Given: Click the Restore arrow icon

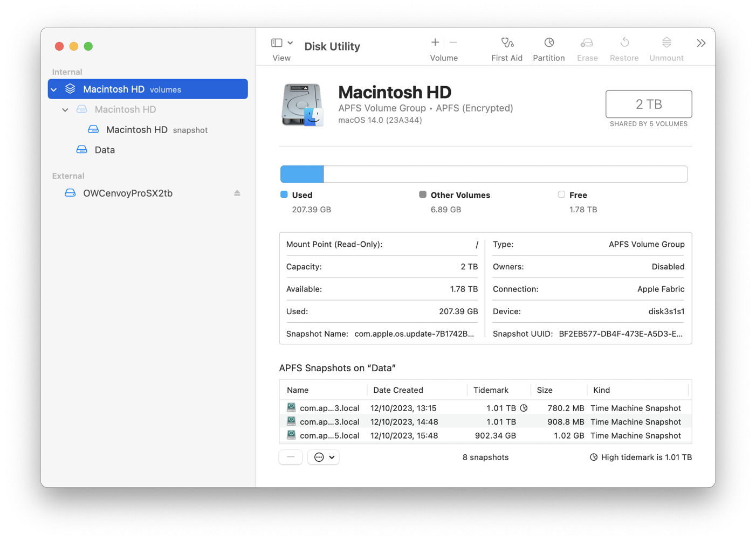Looking at the screenshot, I should (624, 43).
